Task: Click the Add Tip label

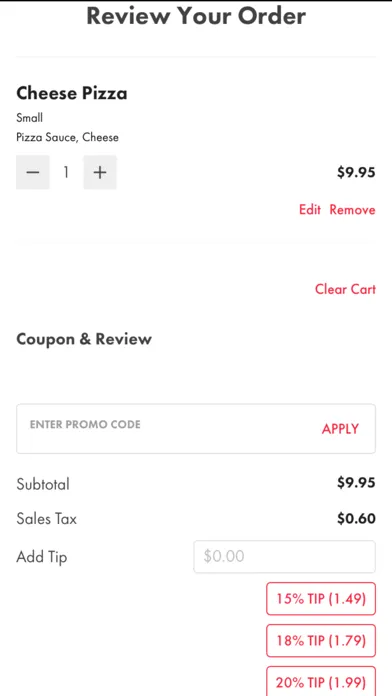Action: [42, 557]
